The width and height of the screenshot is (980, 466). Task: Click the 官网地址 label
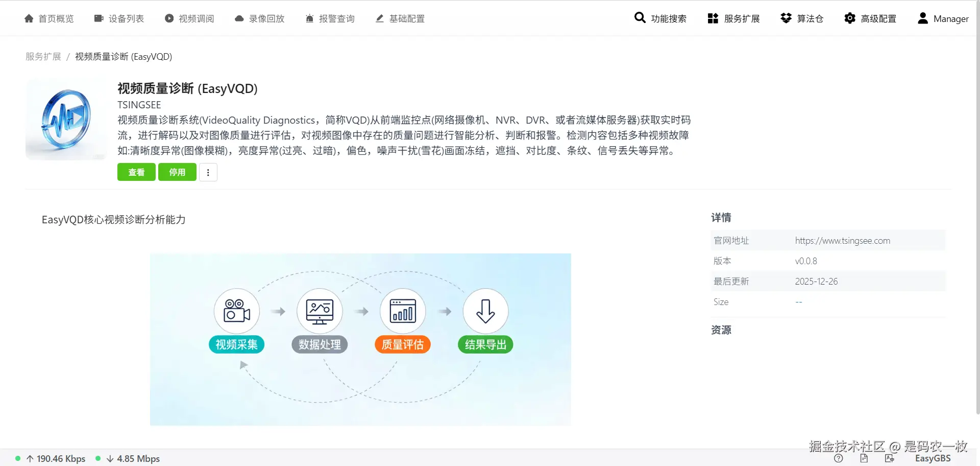[x=731, y=241]
